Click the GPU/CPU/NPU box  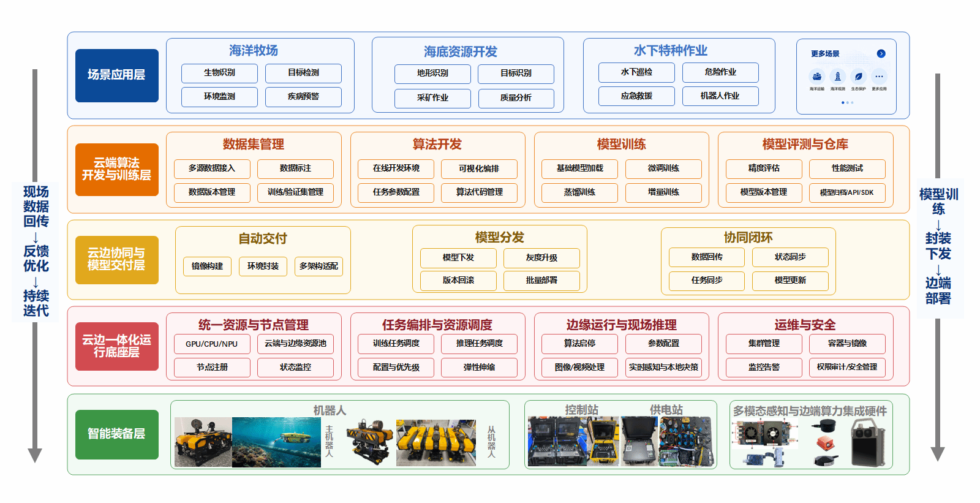[x=212, y=344]
